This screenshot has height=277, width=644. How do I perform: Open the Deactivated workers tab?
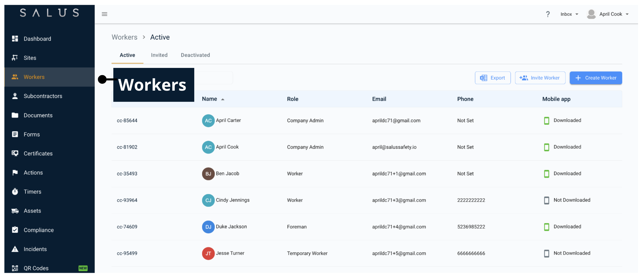(x=195, y=55)
